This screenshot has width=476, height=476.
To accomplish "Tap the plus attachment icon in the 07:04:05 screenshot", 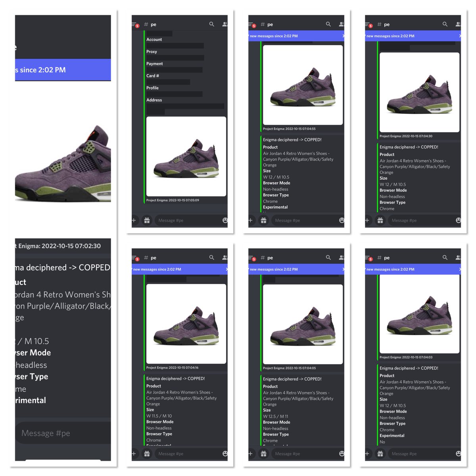I will pyautogui.click(x=251, y=453).
